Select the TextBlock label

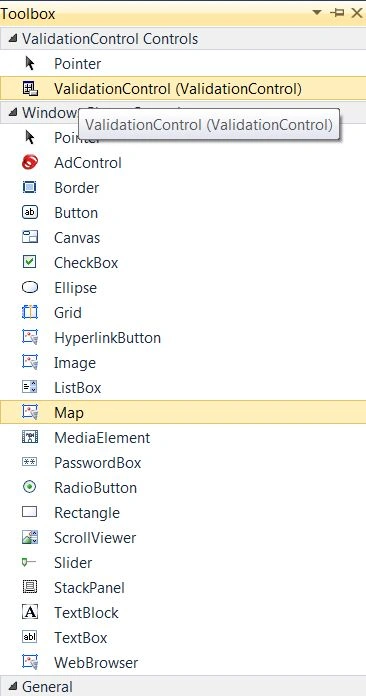87,613
